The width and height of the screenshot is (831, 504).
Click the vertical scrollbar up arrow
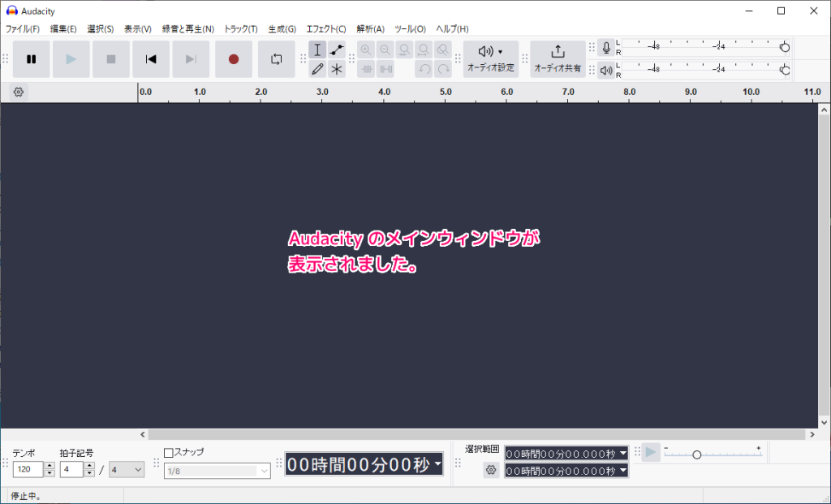tap(825, 110)
